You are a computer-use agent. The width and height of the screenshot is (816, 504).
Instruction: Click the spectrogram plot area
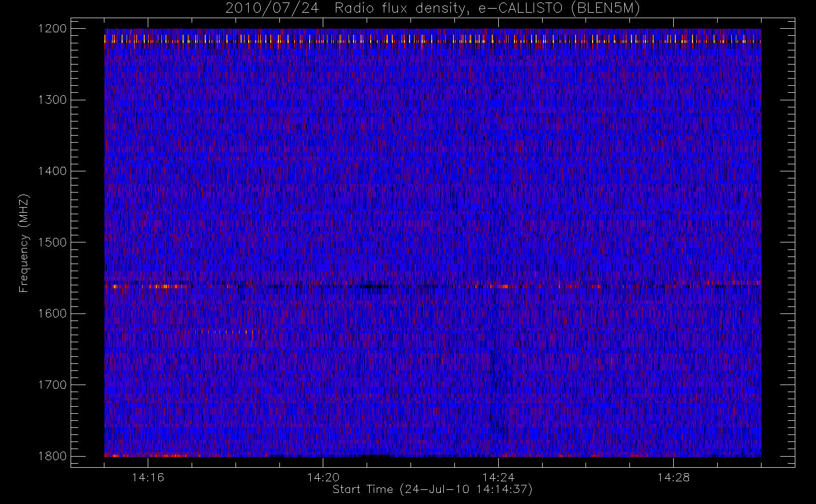coord(433,243)
